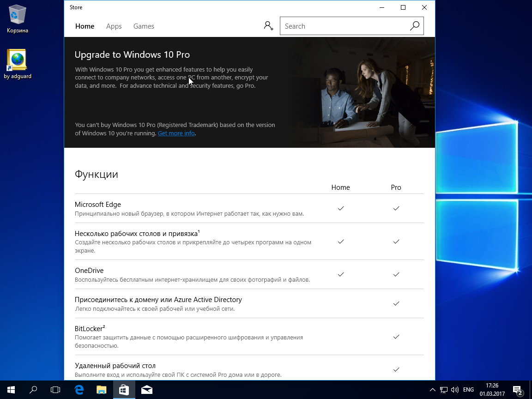Screen dimensions: 532x399
Task: Click the Pro column header
Action: (396, 187)
